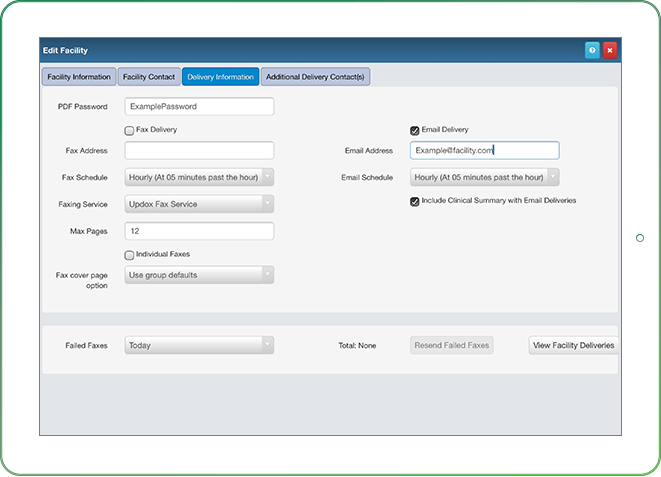This screenshot has width=661, height=477.
Task: Open the Fax Schedule dropdown
Action: 199,178
